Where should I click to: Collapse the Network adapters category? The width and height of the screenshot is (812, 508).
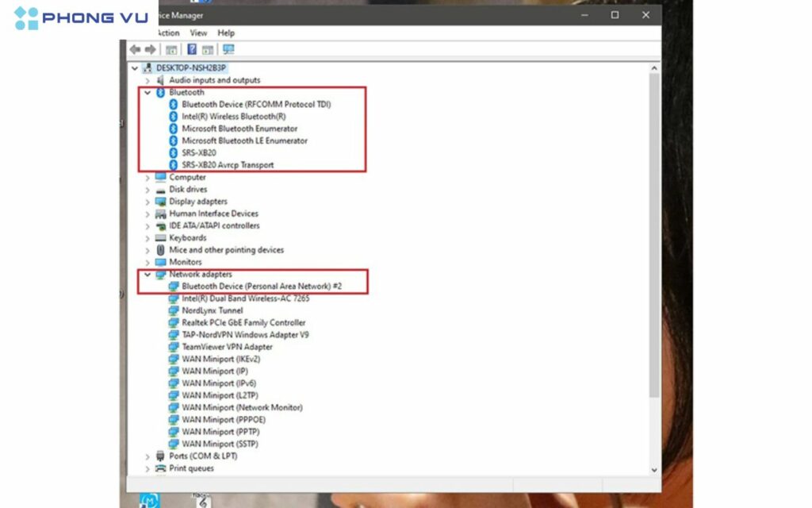[147, 274]
